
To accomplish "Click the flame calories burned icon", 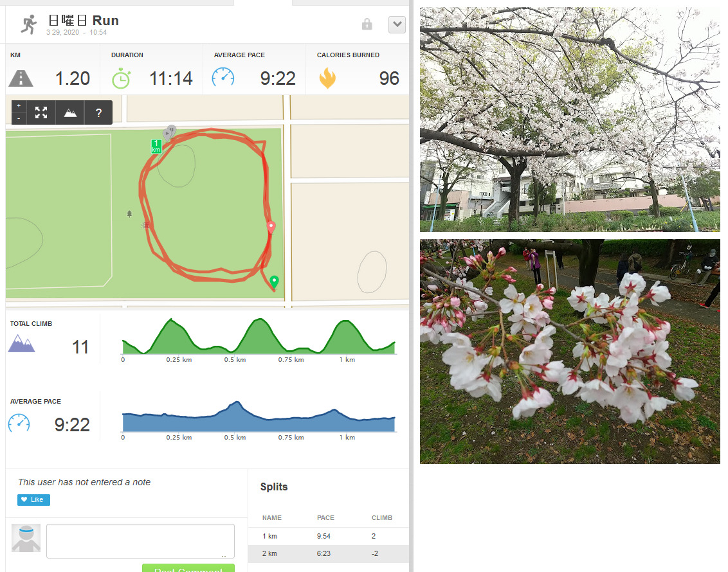I will 327,78.
